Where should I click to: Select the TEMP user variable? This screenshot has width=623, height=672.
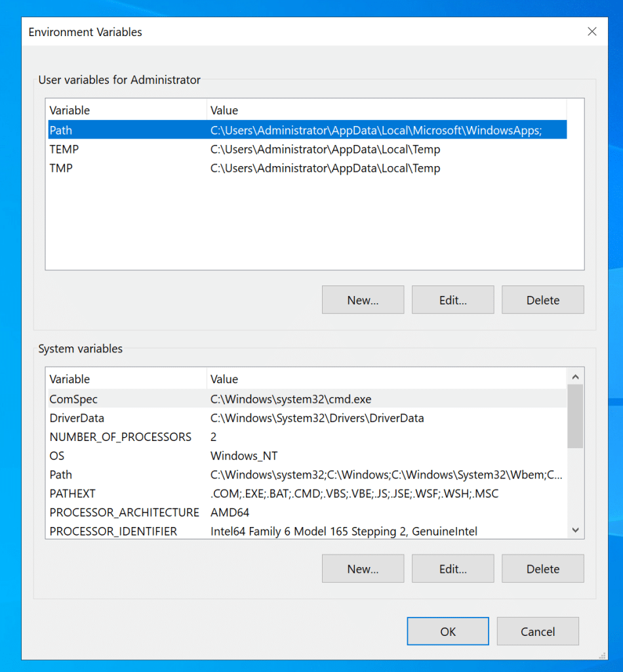(x=64, y=149)
